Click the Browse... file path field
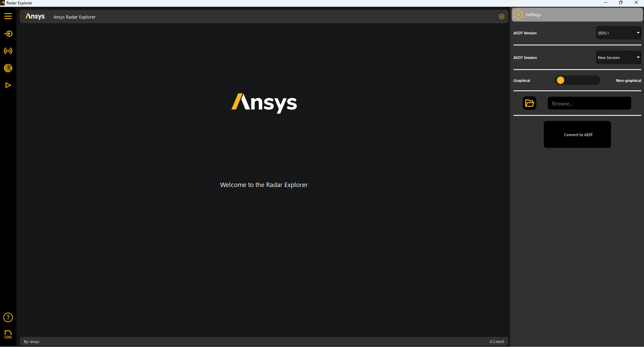Viewport: 644px width, 347px height. click(589, 103)
